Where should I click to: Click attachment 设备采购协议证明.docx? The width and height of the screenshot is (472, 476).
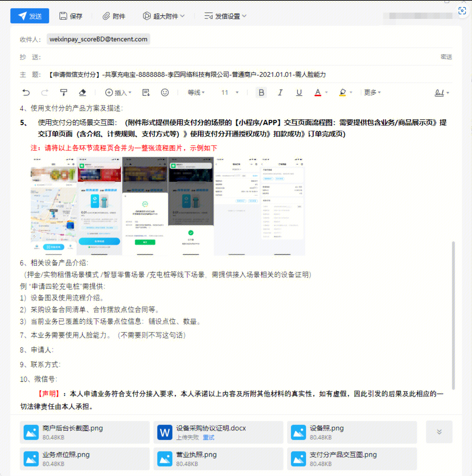coord(218,432)
